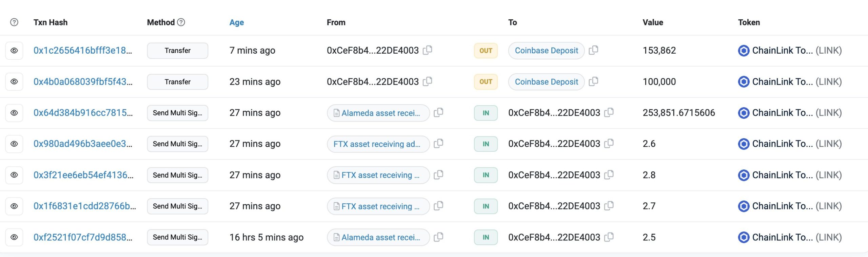The height and width of the screenshot is (257, 868).
Task: Copy recipient address in 16 hrs 5 mins row
Action: [x=609, y=237]
